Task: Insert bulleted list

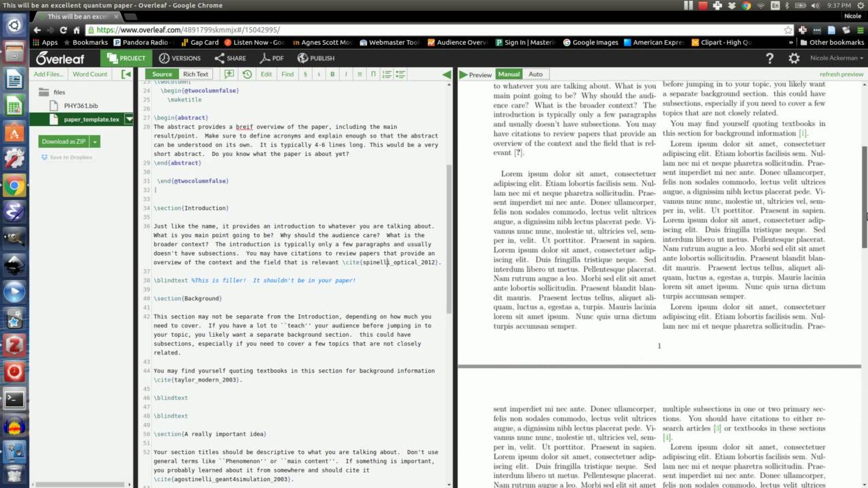Action: pos(400,74)
